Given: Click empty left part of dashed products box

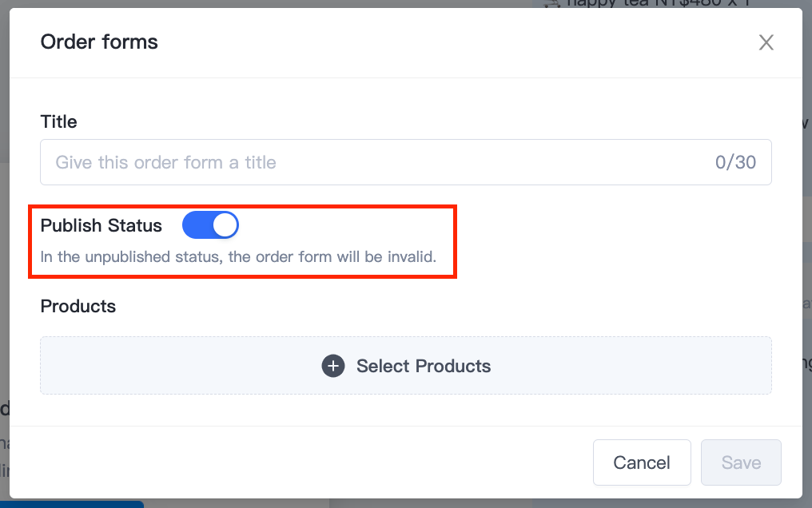Looking at the screenshot, I should pyautogui.click(x=155, y=366).
